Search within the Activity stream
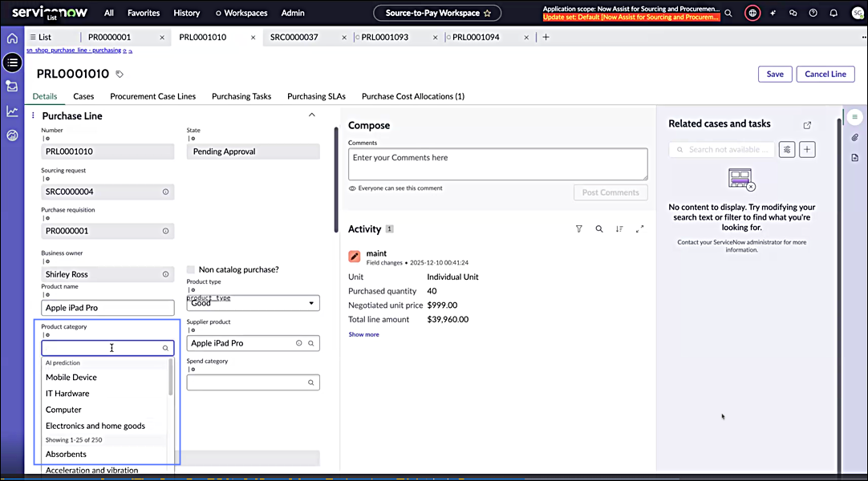Viewport: 868px width, 481px height. [599, 229]
